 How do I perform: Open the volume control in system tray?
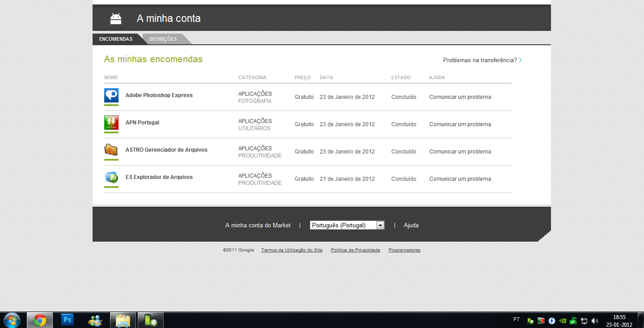point(595,320)
